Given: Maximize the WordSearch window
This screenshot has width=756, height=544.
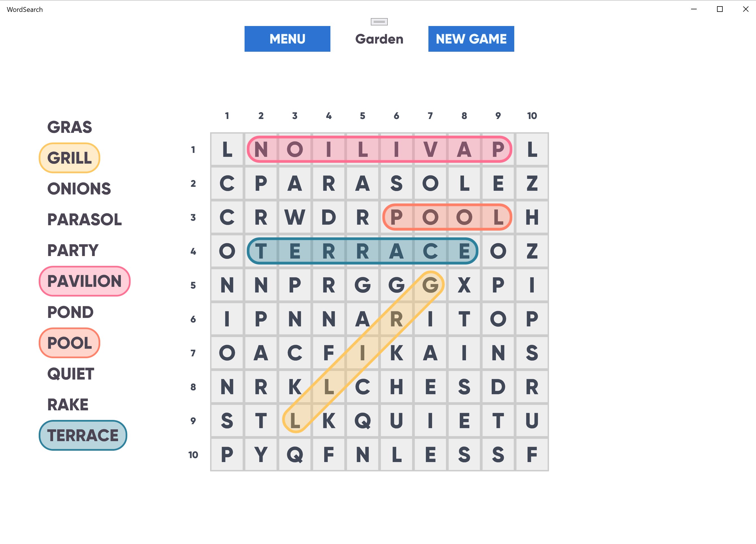Looking at the screenshot, I should [x=720, y=9].
